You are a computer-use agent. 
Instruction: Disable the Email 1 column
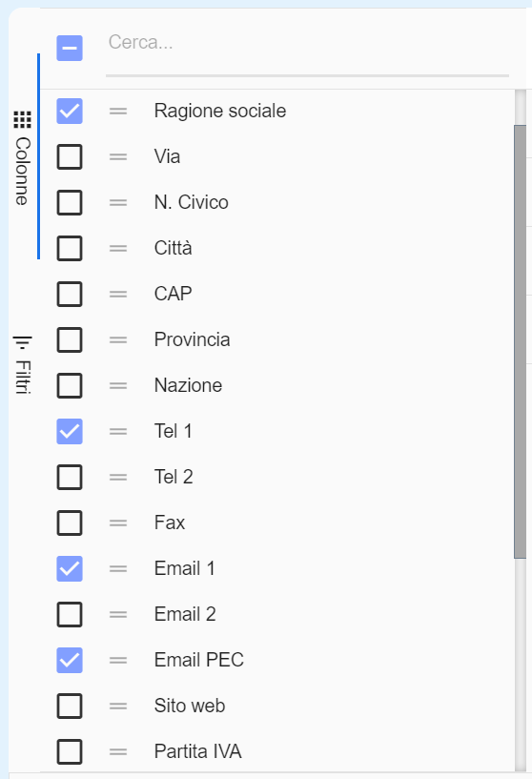pyautogui.click(x=70, y=569)
